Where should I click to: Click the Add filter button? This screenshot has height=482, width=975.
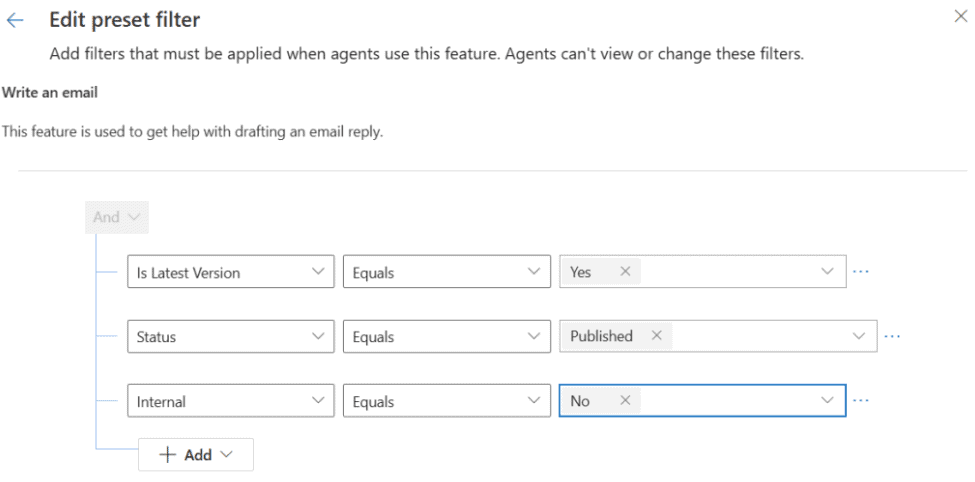point(196,454)
